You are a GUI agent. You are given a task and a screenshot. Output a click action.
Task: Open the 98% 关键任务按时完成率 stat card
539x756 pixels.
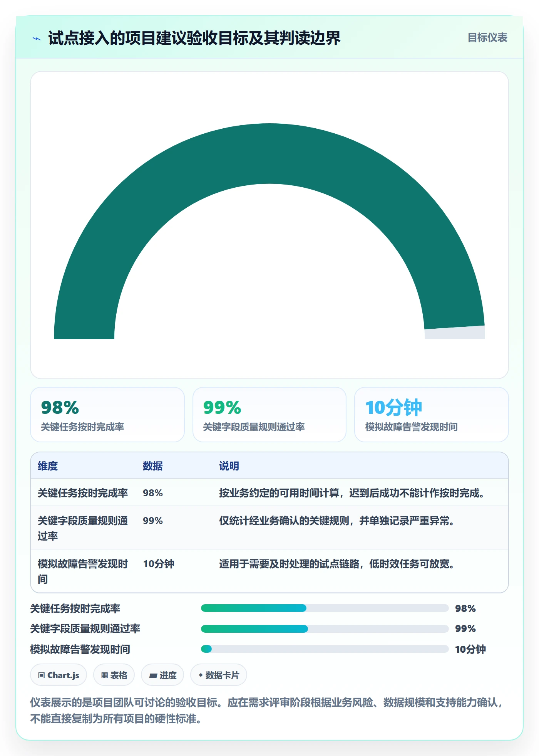tap(107, 415)
